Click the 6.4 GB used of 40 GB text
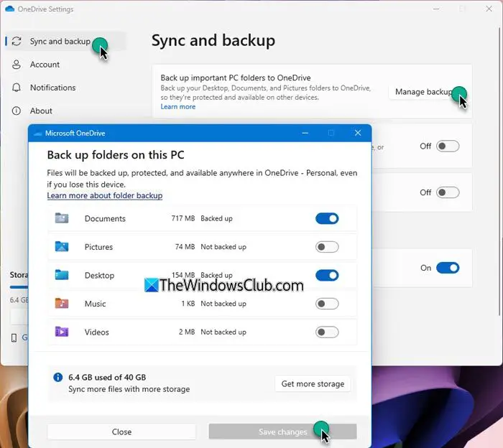The height and width of the screenshot is (448, 503). (107, 377)
